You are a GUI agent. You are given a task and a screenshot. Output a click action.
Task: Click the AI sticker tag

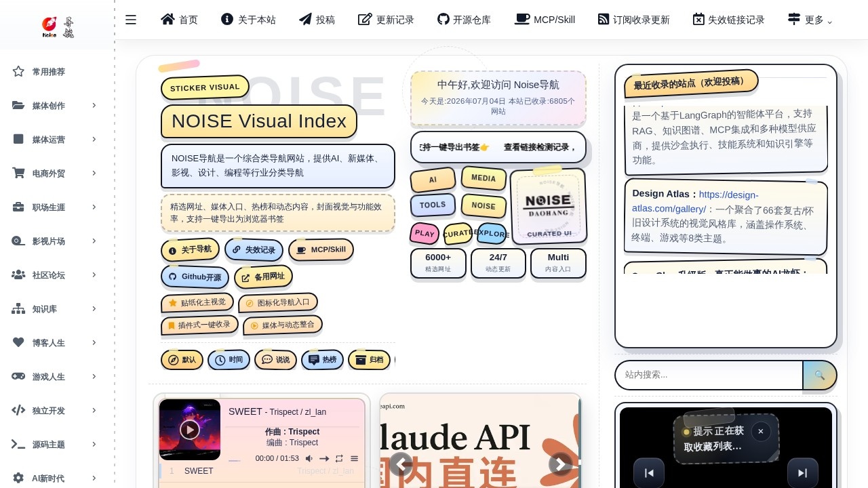click(x=433, y=180)
